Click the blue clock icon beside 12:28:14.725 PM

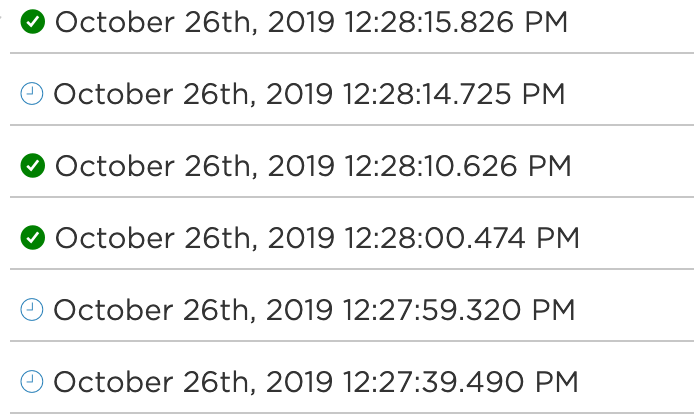point(32,94)
